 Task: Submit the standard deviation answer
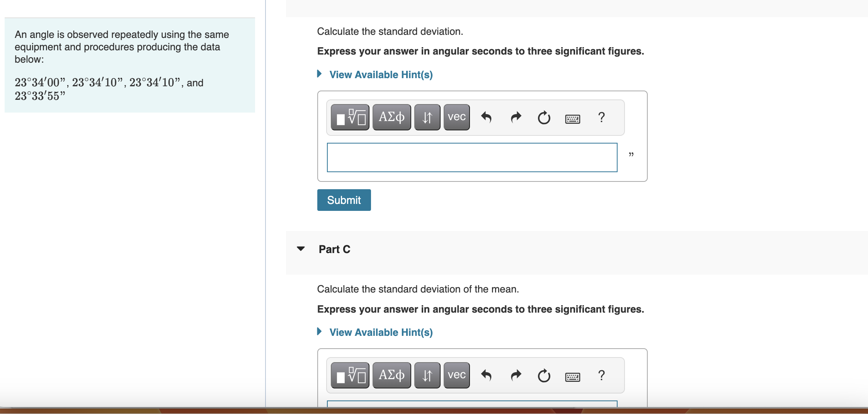[344, 200]
